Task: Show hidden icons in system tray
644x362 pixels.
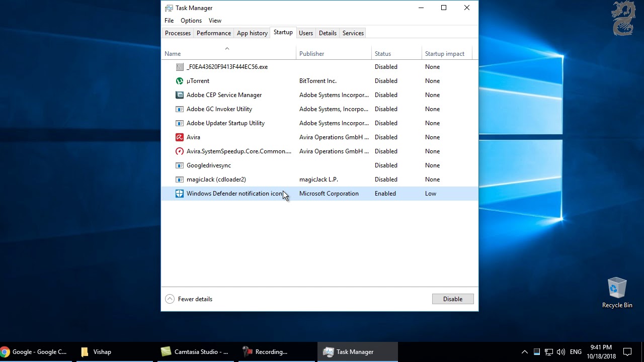Action: (524, 352)
